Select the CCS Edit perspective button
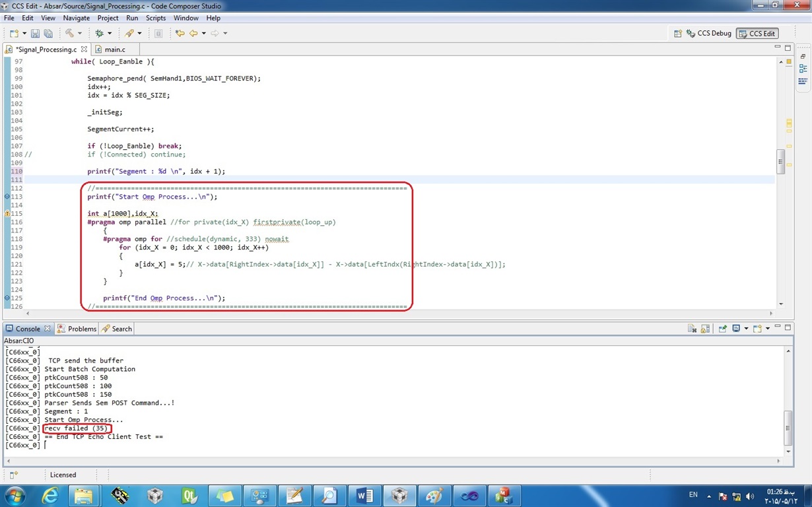Viewport: 812px width, 507px height. click(757, 33)
